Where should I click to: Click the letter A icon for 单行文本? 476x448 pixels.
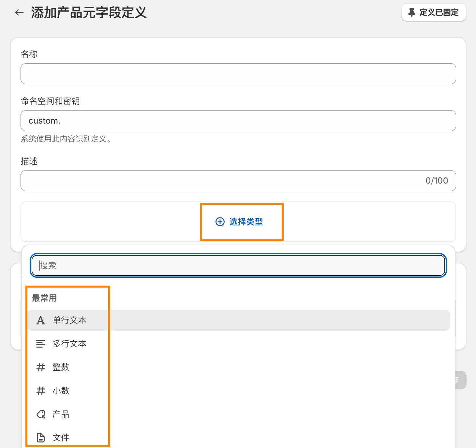pyautogui.click(x=41, y=320)
